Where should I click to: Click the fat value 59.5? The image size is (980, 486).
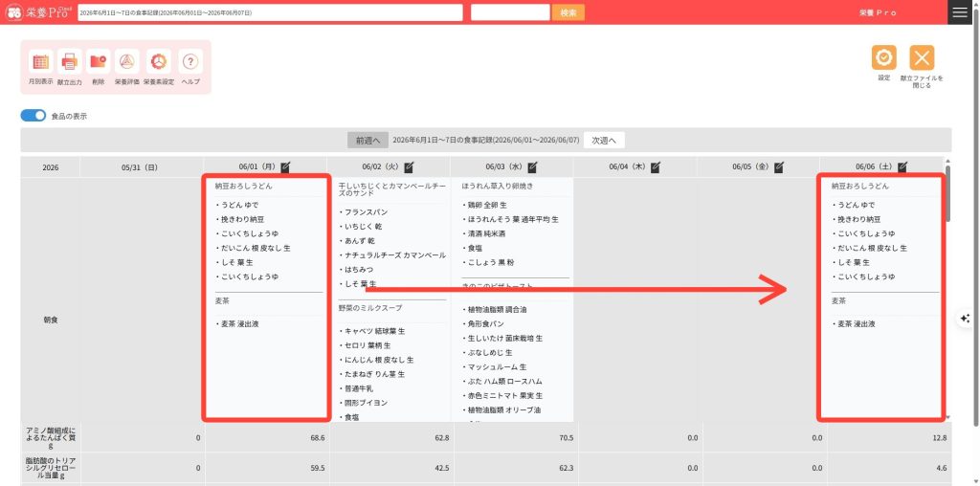[318, 468]
